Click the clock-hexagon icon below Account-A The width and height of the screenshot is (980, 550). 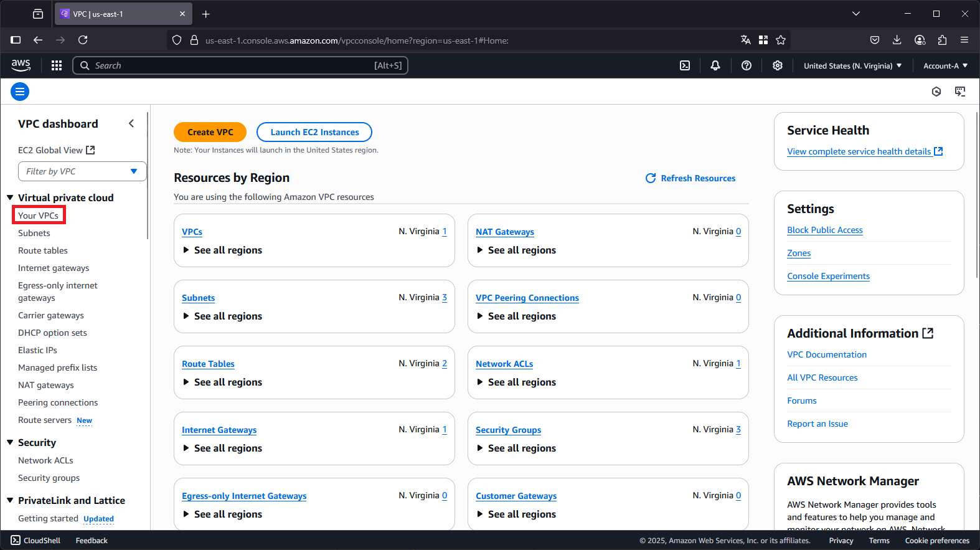click(936, 92)
